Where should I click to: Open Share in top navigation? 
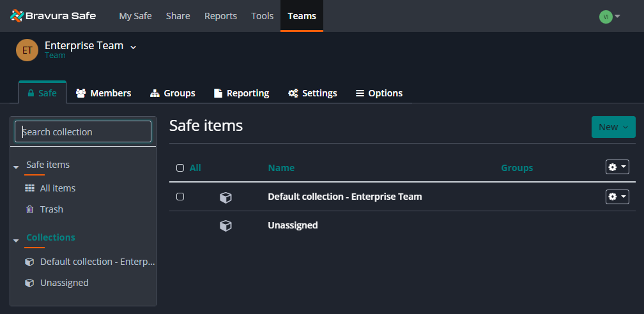point(178,16)
